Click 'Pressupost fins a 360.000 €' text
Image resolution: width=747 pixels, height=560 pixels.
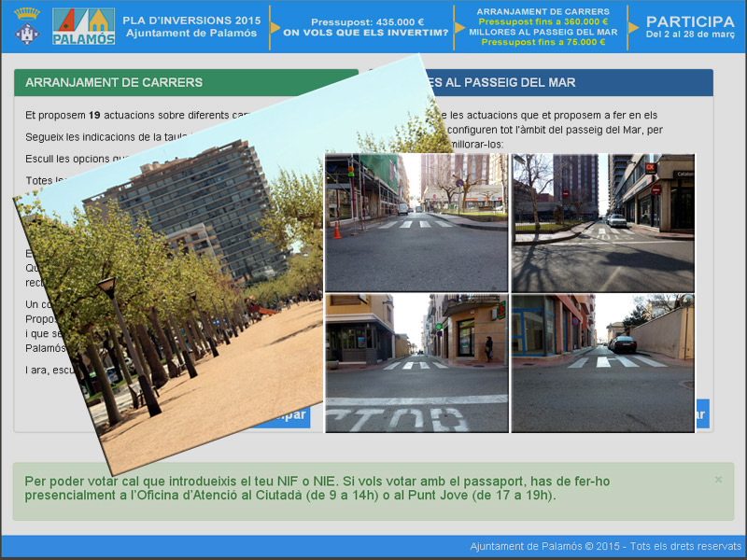(543, 21)
